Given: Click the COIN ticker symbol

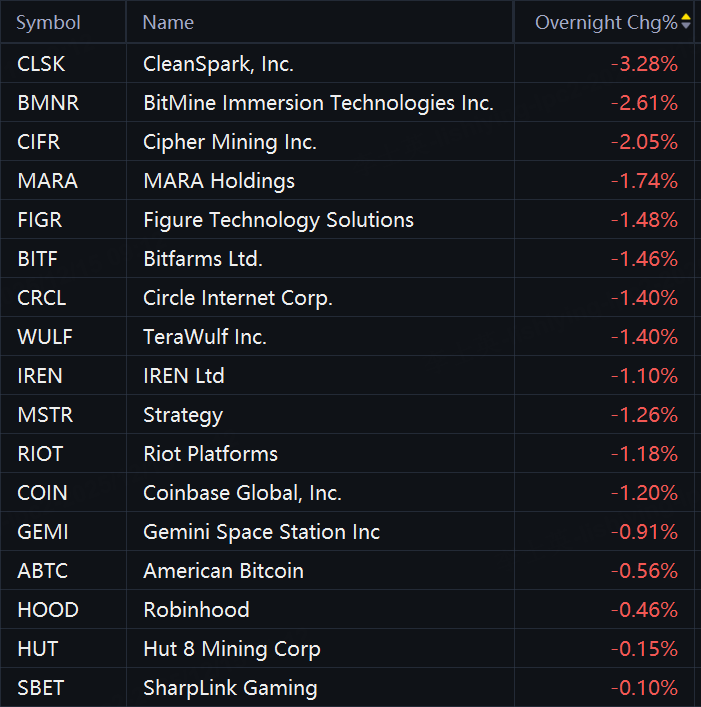Looking at the screenshot, I should pyautogui.click(x=42, y=493).
